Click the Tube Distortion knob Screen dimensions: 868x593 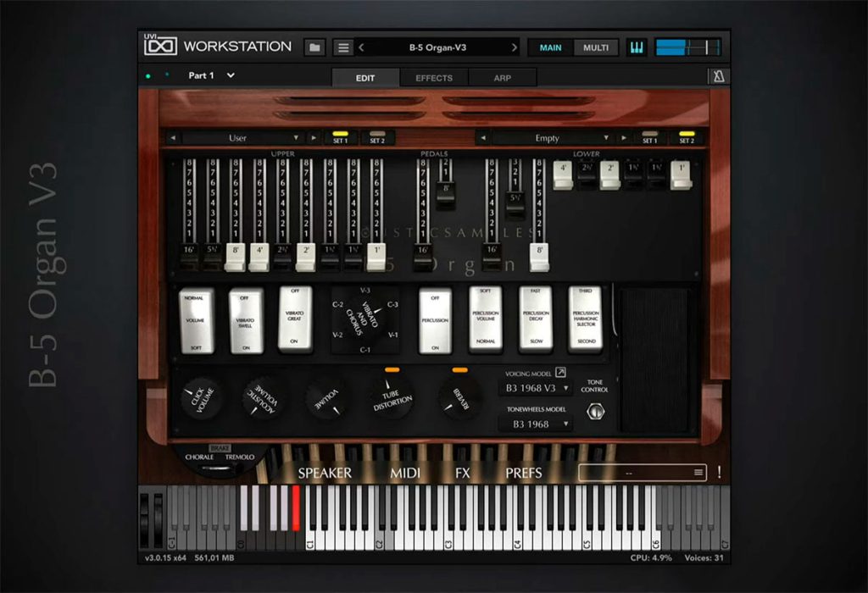[392, 398]
